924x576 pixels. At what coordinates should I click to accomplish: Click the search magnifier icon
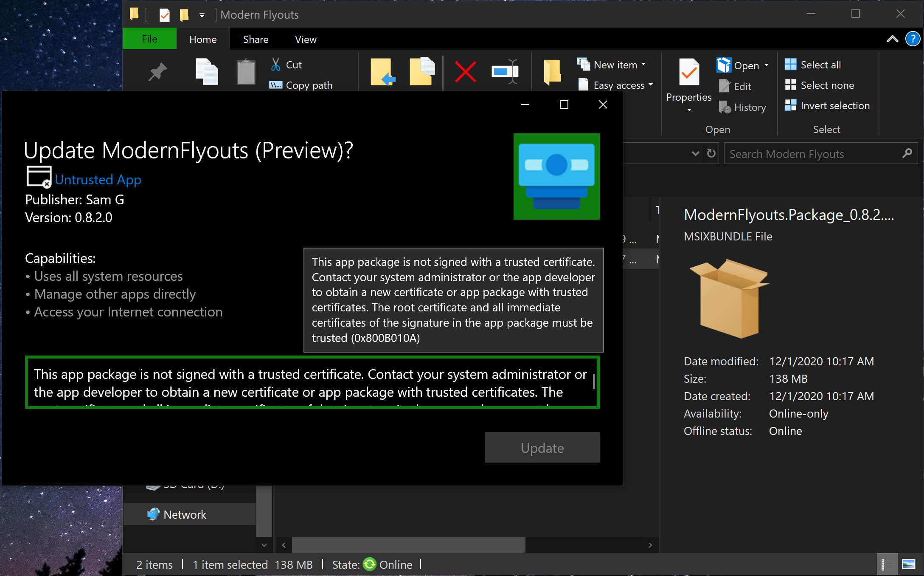click(x=907, y=153)
